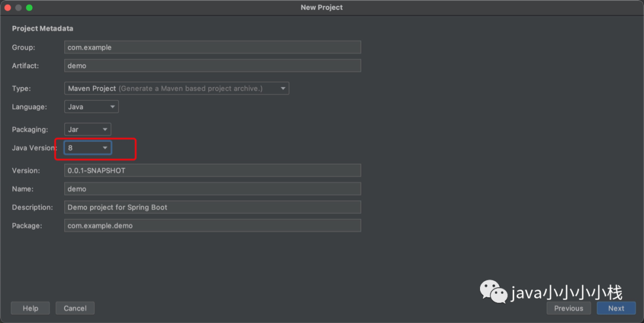Focus the Package field com.example.demo
644x323 pixels.
pos(213,226)
